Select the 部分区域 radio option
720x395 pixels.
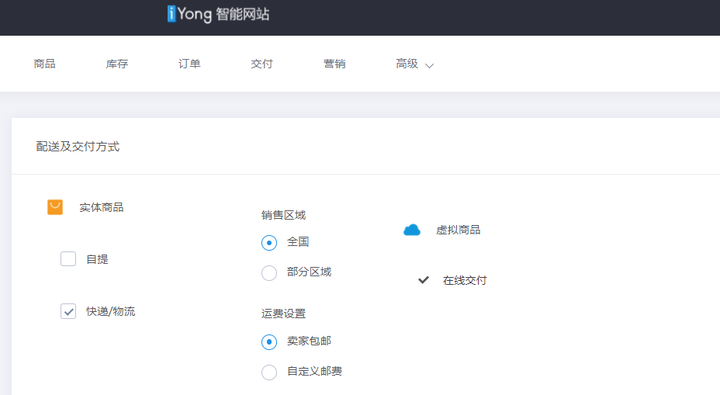(x=269, y=273)
